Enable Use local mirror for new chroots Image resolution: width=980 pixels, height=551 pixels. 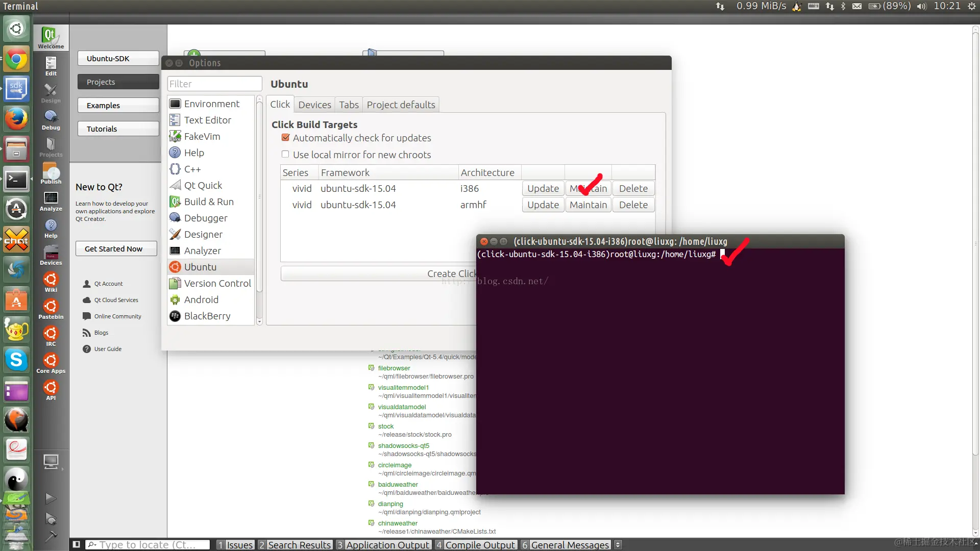point(285,154)
